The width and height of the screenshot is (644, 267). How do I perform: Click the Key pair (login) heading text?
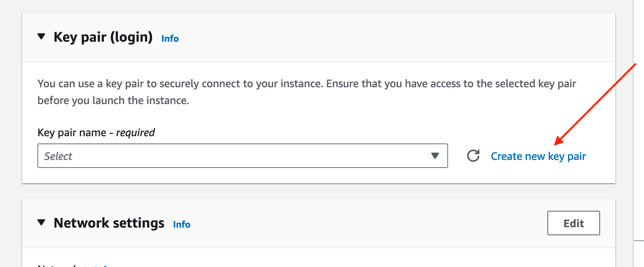(103, 37)
